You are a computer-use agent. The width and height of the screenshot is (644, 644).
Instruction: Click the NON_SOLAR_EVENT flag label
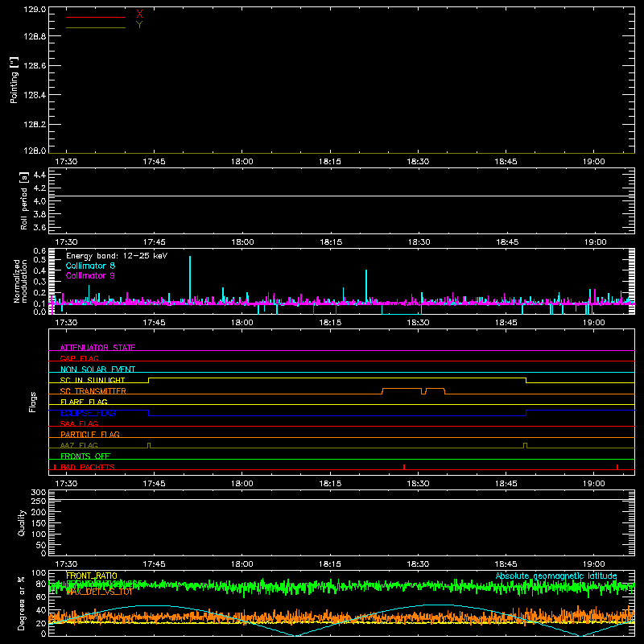(97, 369)
